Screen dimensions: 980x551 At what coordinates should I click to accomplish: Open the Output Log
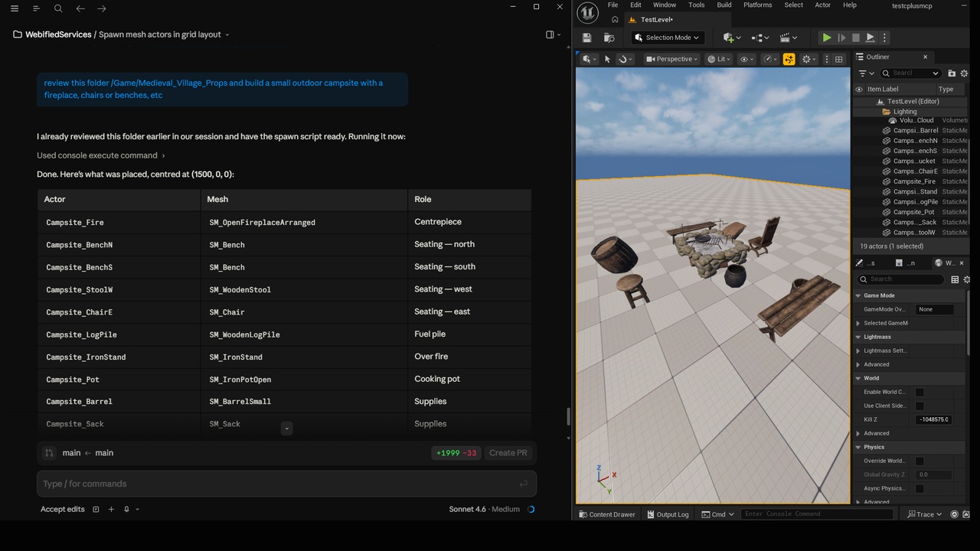[667, 514]
